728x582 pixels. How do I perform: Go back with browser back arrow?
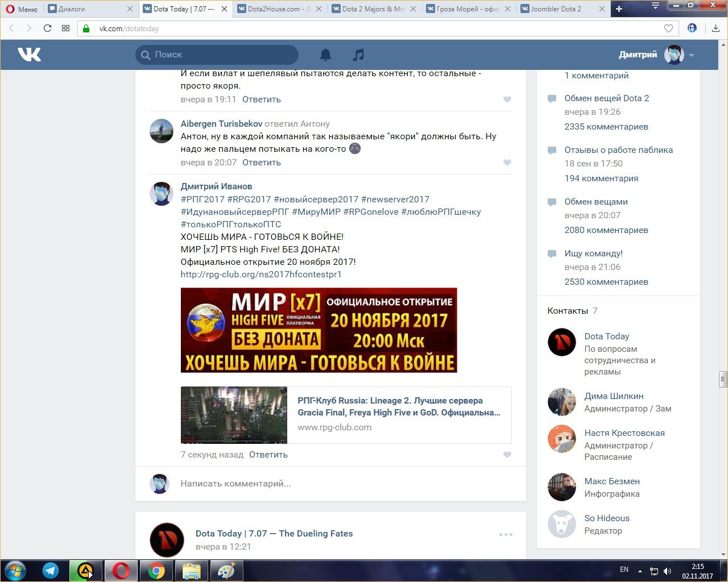pos(11,28)
